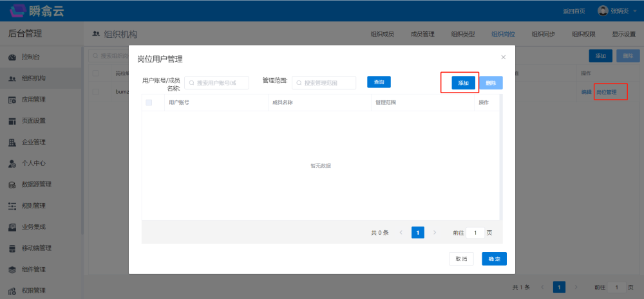Close the 岗位用户管理 dialog with X
The image size is (644, 299).
[x=503, y=57]
